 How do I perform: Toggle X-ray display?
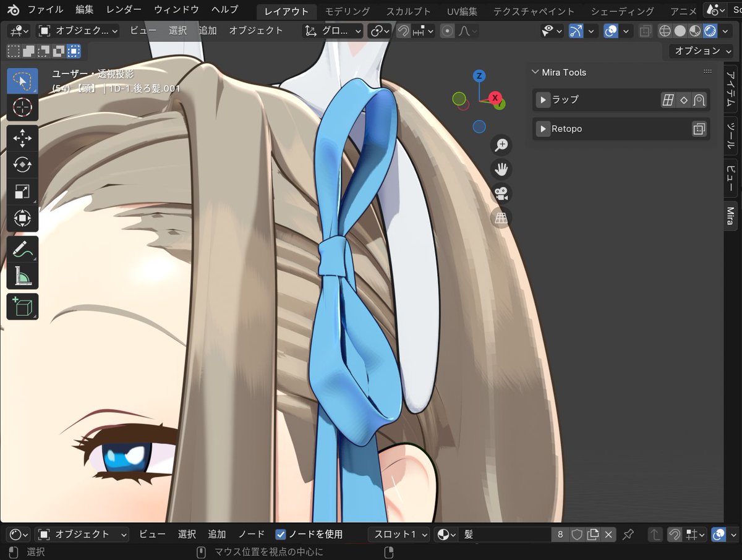pyautogui.click(x=645, y=31)
